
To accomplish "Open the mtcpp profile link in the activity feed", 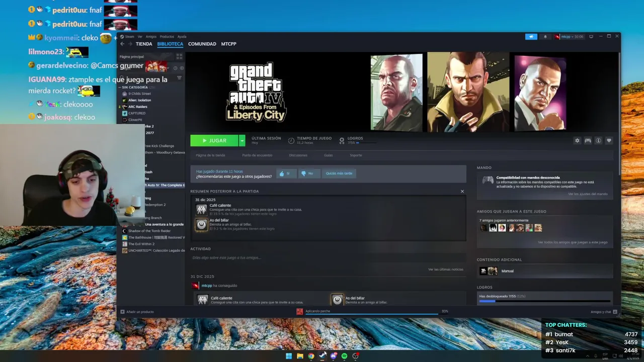I will click(206, 286).
